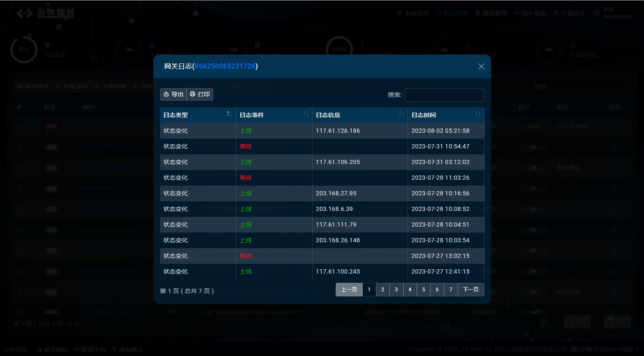Image resolution: width=644 pixels, height=356 pixels.
Task: Click the 湘ICP备2023004198号-1 footer link
Action: pyautogui.click(x=605, y=349)
